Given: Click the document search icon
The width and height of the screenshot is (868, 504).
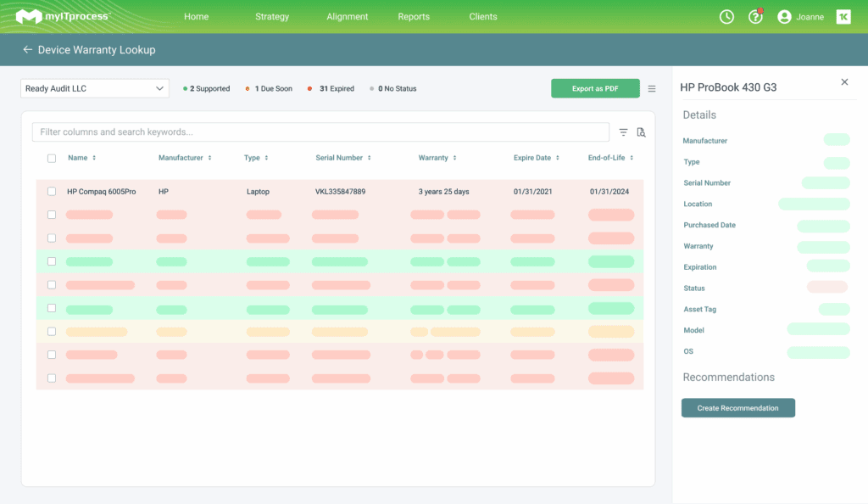Looking at the screenshot, I should [x=641, y=132].
